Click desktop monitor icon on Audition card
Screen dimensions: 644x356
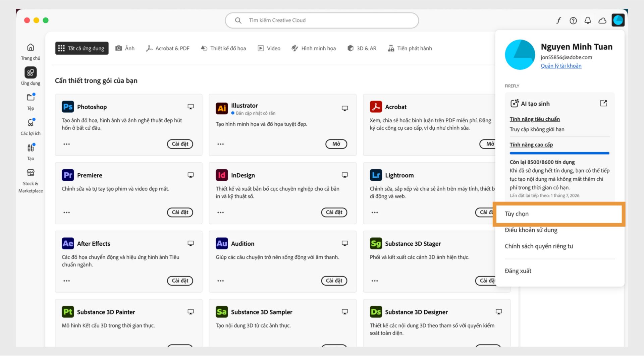point(344,243)
